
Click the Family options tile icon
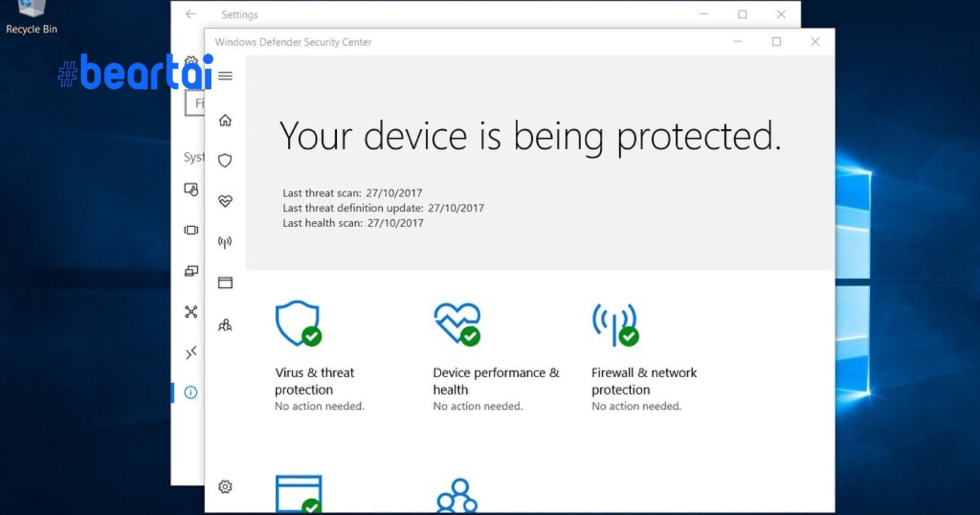click(x=457, y=496)
